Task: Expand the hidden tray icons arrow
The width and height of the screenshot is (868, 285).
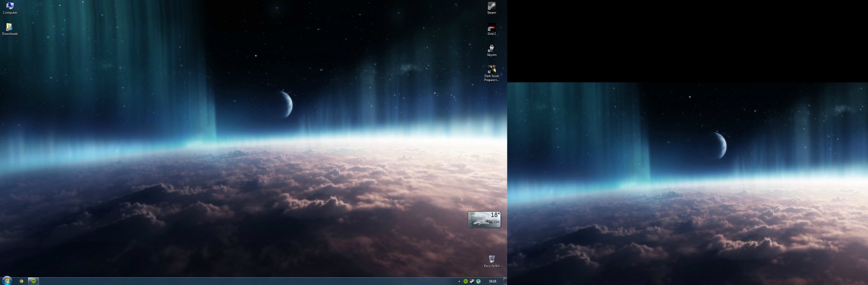Action: point(459,281)
